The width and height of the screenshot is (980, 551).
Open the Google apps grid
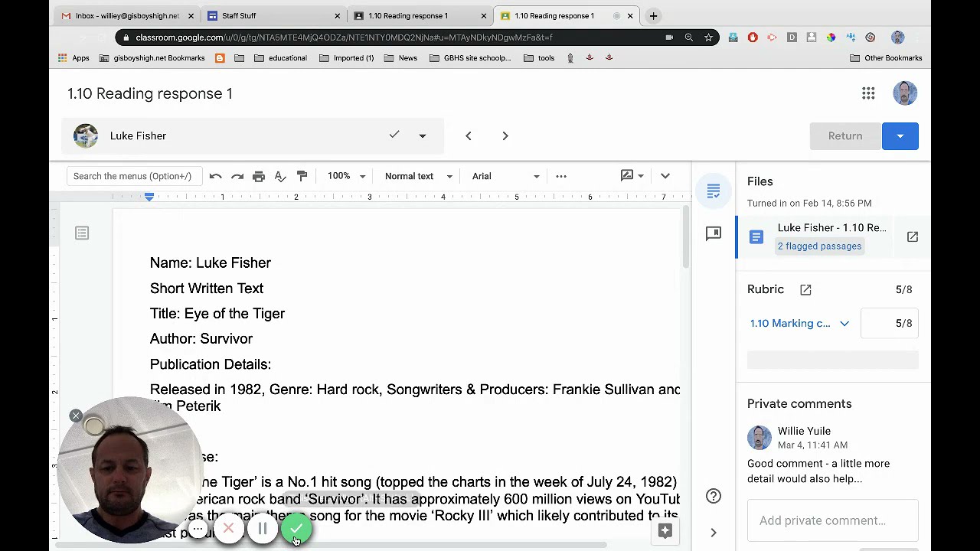[x=868, y=93]
